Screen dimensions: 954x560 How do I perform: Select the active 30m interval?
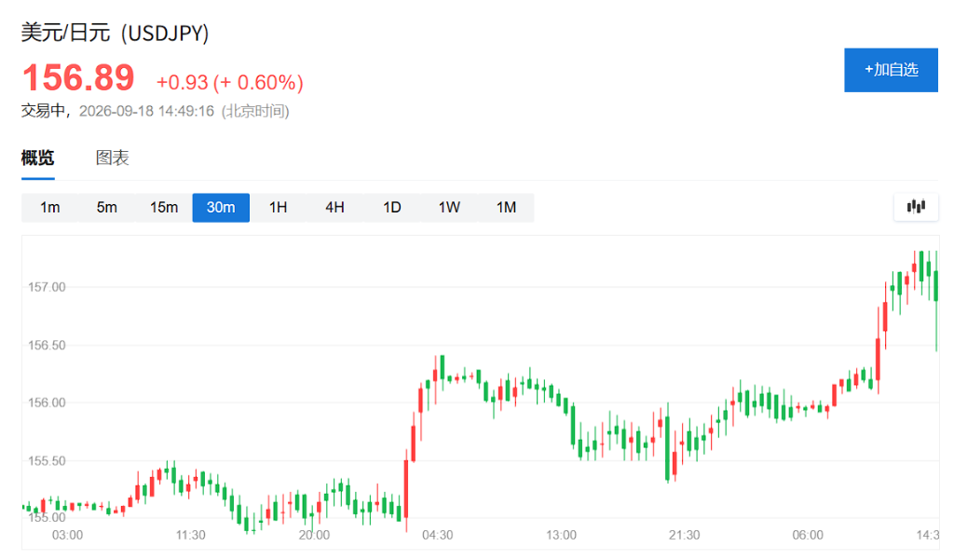(x=221, y=208)
